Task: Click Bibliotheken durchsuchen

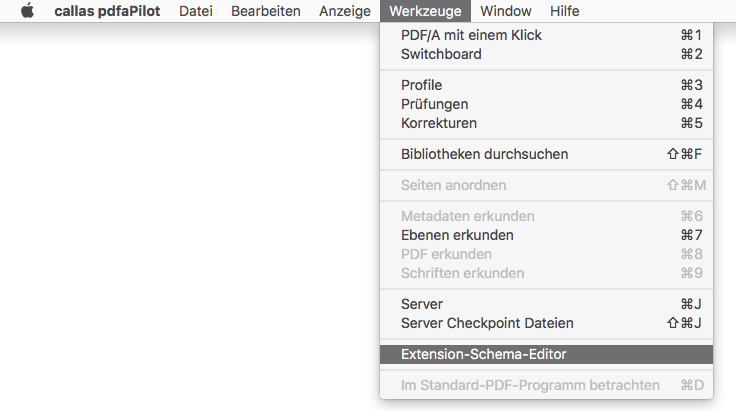Action: point(546,154)
